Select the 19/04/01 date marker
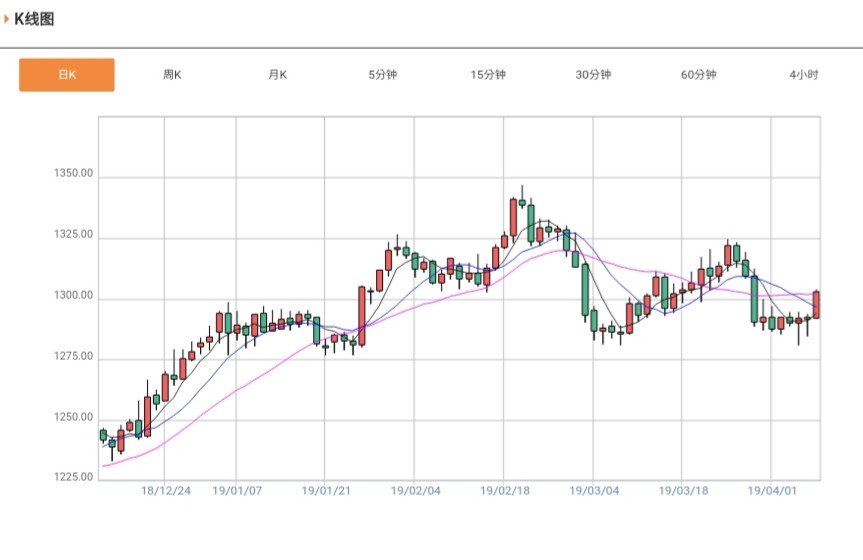The width and height of the screenshot is (863, 560). pyautogui.click(x=772, y=491)
